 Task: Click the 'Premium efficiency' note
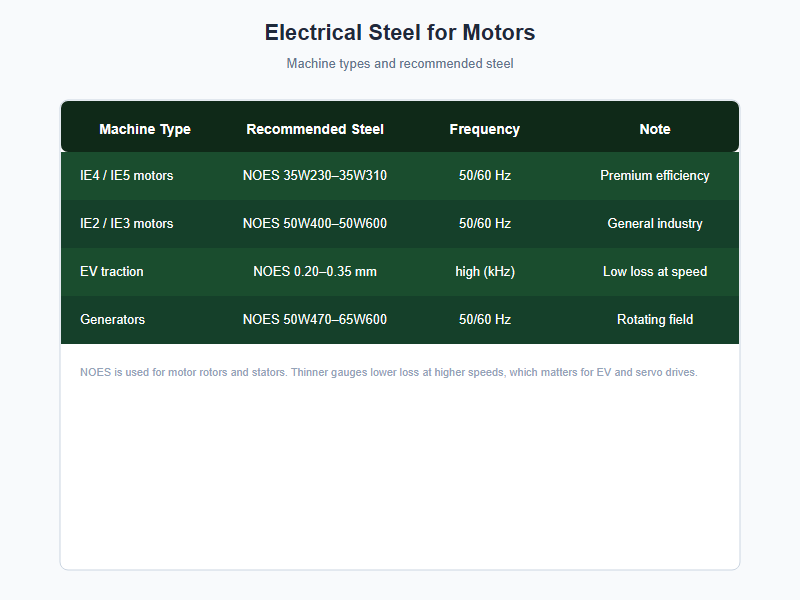[655, 176]
